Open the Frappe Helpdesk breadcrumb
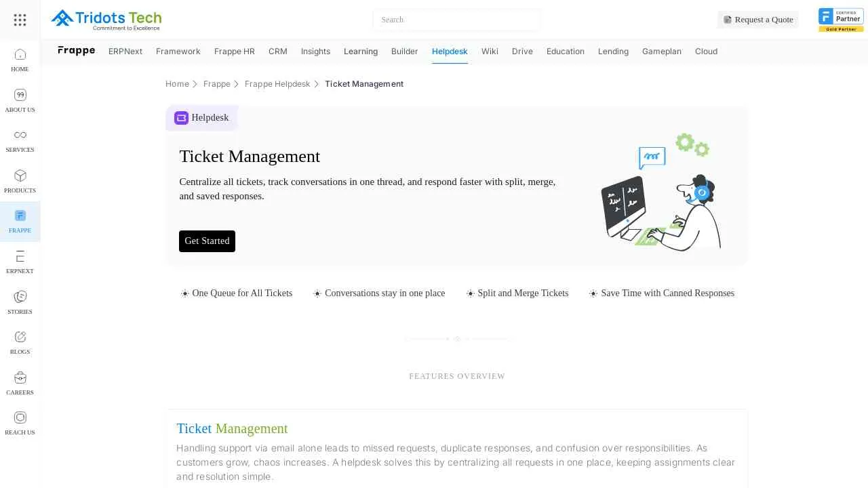868x488 pixels. click(277, 84)
